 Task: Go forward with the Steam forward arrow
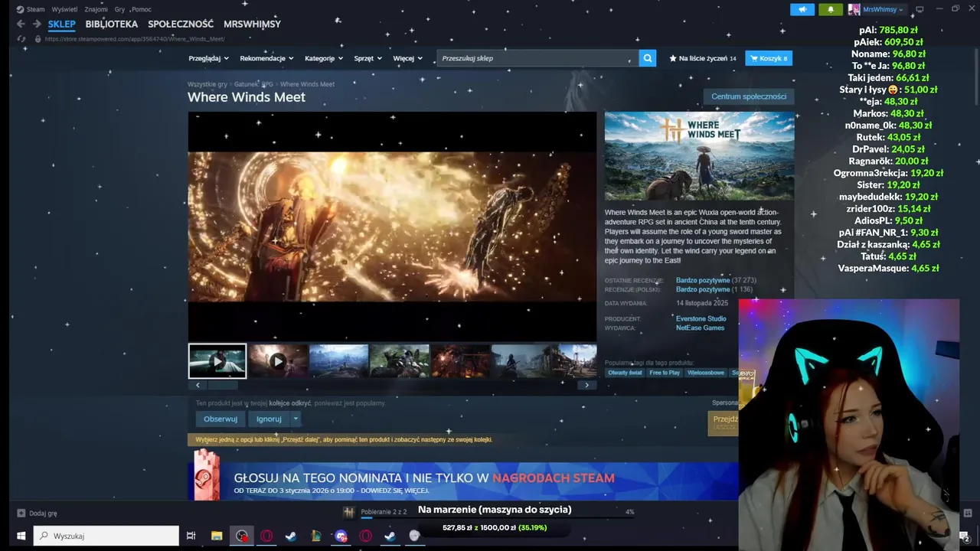[36, 24]
